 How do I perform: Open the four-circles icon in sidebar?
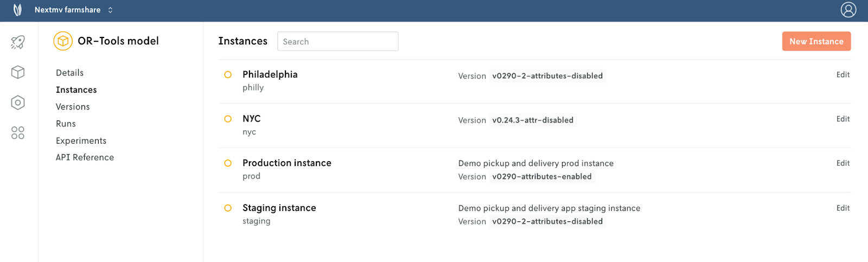tap(18, 133)
